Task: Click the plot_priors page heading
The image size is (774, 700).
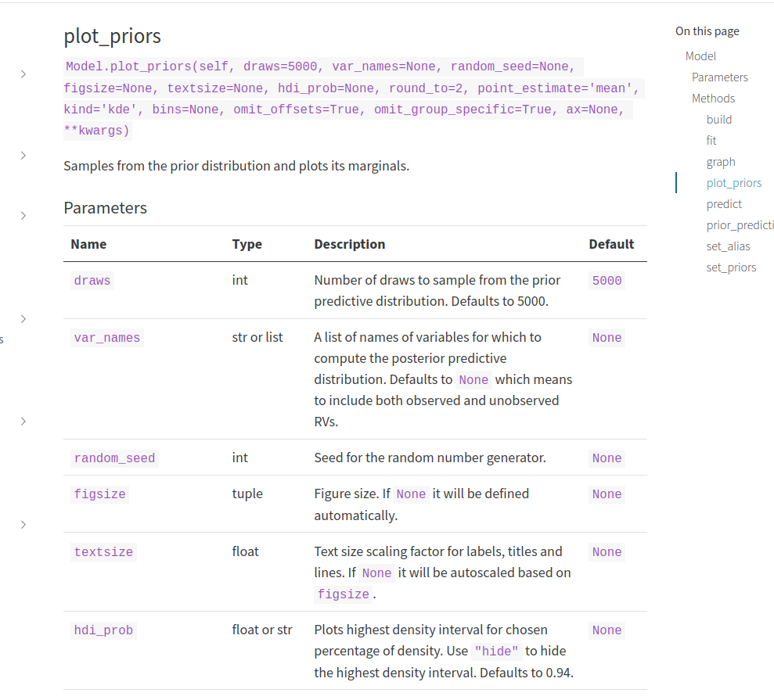Action: pos(112,36)
